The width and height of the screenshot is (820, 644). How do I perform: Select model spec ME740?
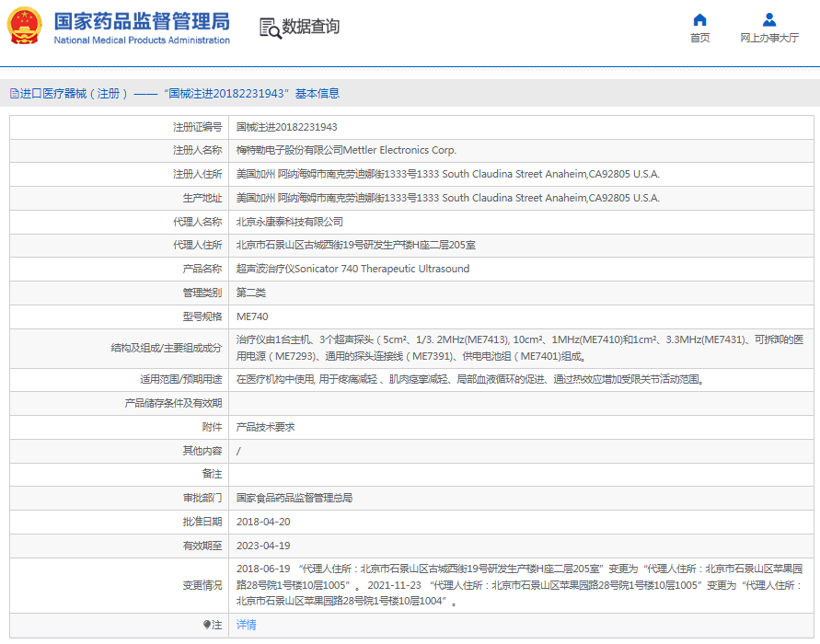[252, 316]
